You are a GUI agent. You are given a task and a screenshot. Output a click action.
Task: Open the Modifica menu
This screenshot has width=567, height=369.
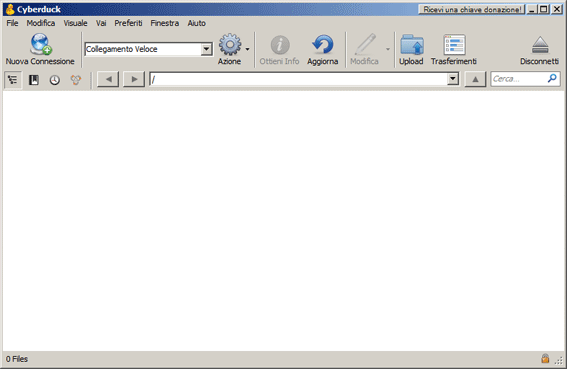[41, 23]
